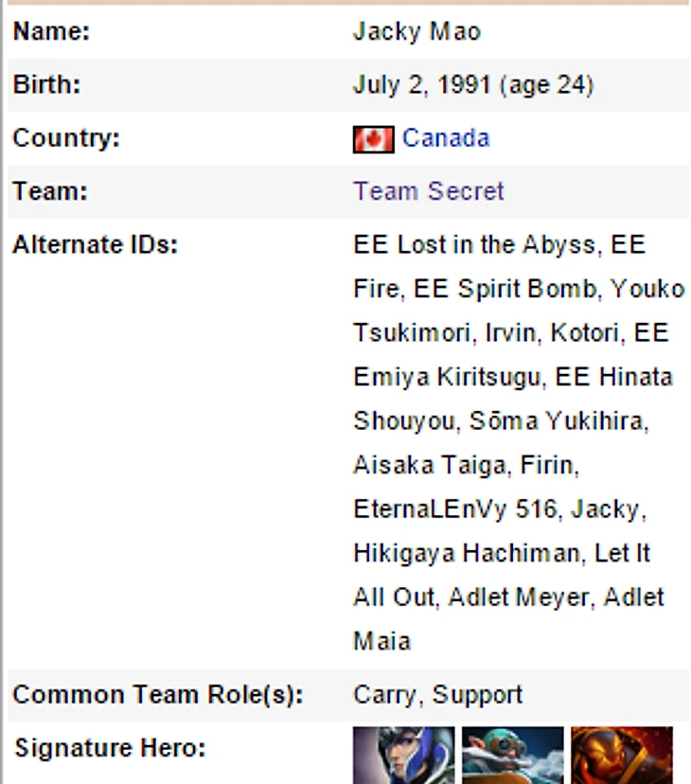Click the Name field label
This screenshot has width=691, height=784.
point(51,32)
